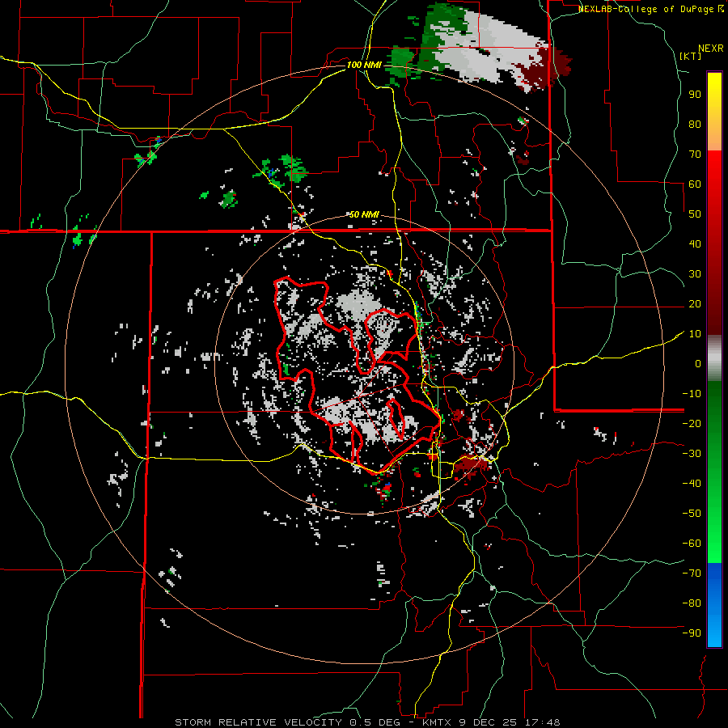Click the -10 value on velocity scale

pyautogui.click(x=692, y=394)
